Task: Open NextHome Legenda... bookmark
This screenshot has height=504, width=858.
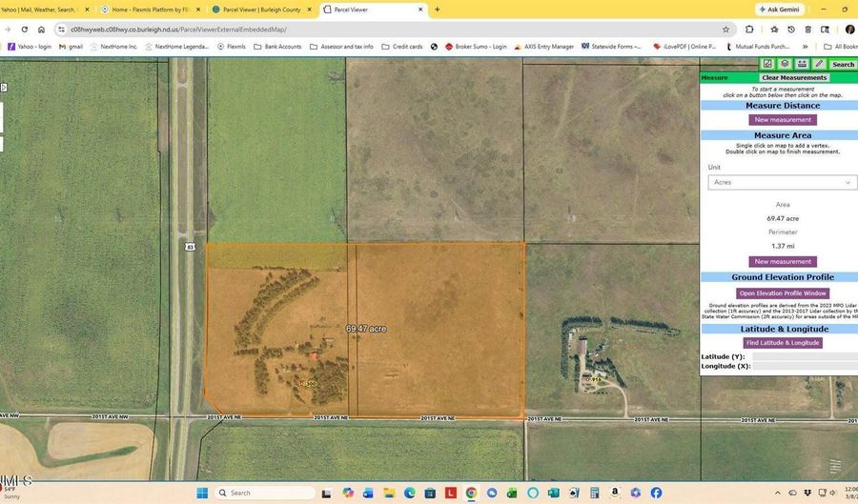Action: point(176,47)
